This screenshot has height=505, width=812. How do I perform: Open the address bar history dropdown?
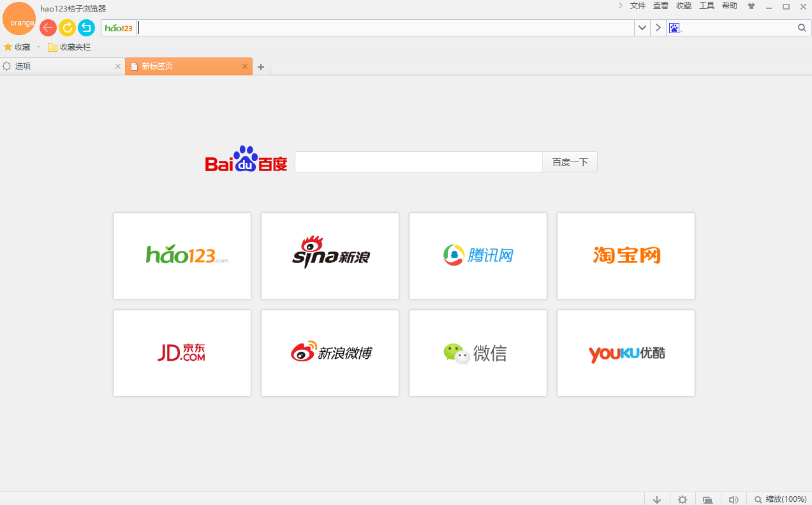tap(642, 28)
